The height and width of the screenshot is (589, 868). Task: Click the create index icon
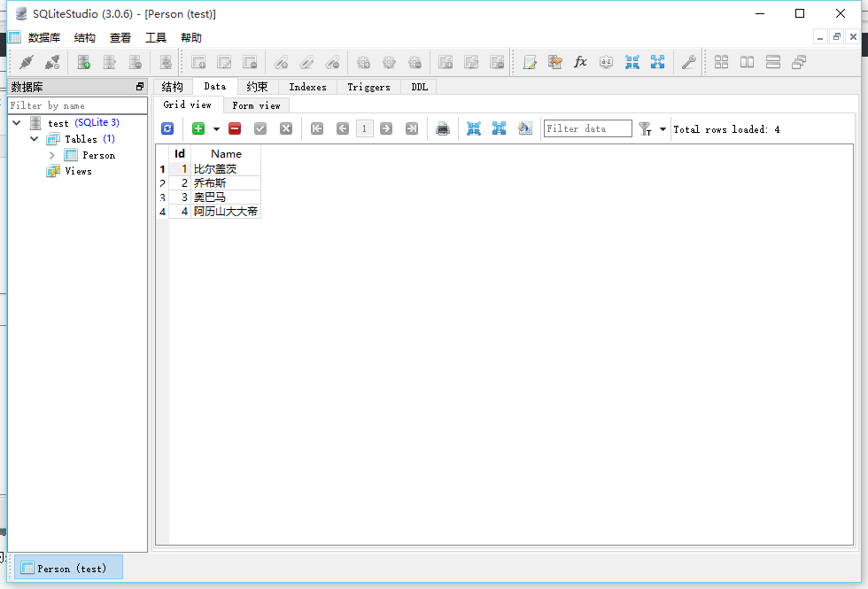(x=282, y=62)
